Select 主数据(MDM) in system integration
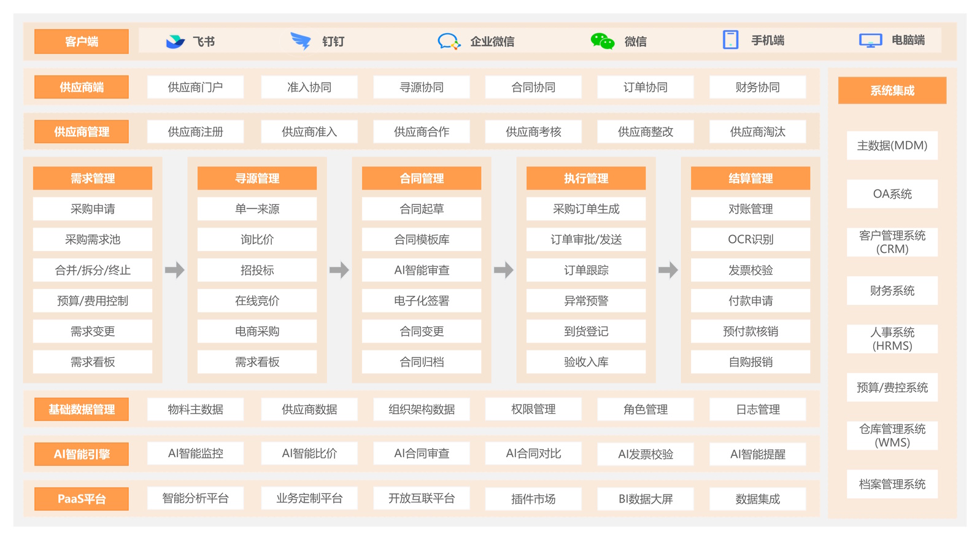 point(892,145)
